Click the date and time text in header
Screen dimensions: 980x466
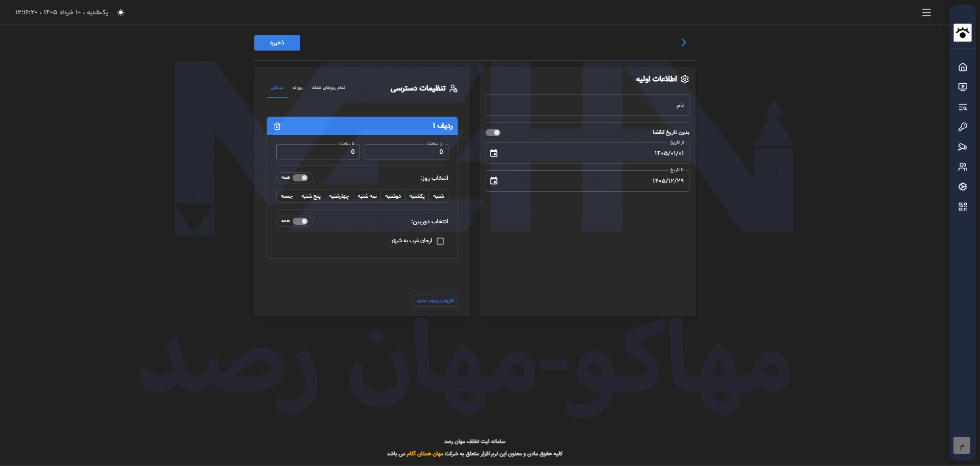tap(62, 12)
